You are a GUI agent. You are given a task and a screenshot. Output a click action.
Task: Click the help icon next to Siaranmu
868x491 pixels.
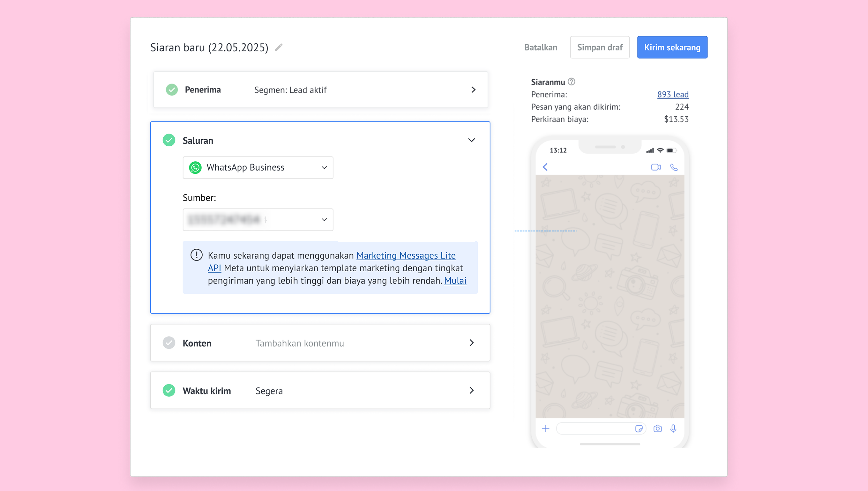point(571,82)
